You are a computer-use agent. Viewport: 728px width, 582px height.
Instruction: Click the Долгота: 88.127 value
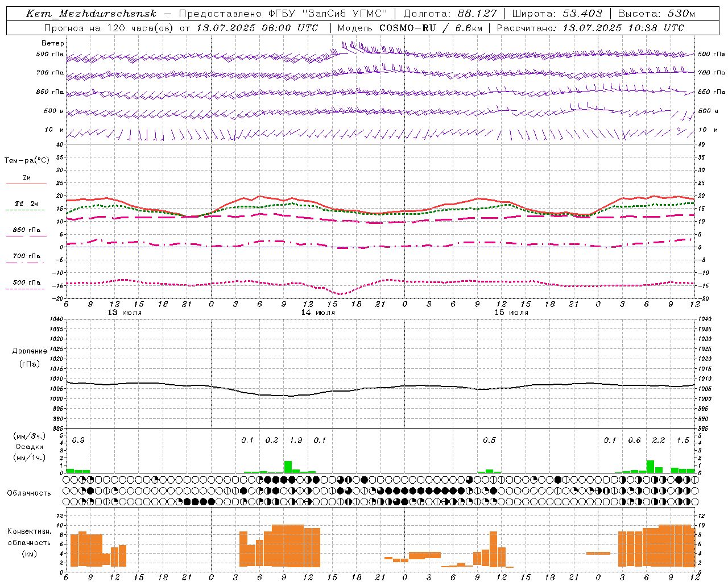click(450, 14)
